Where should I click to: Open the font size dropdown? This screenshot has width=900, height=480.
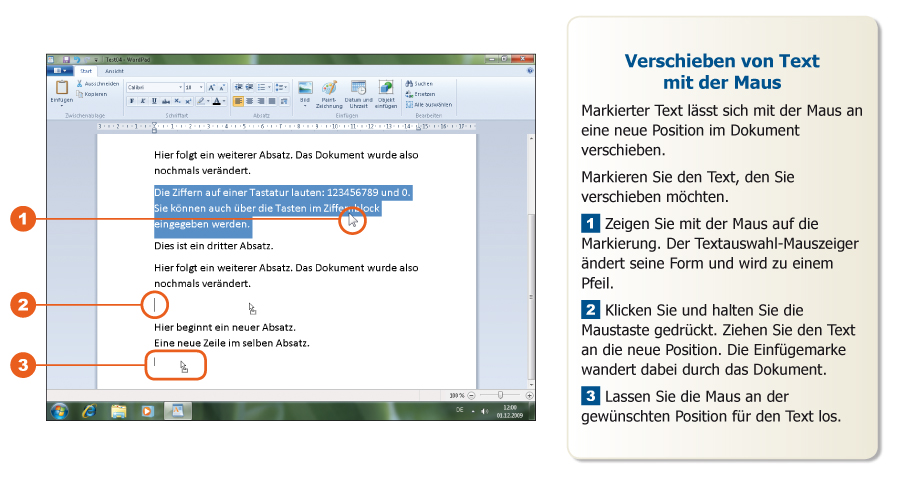click(x=194, y=87)
